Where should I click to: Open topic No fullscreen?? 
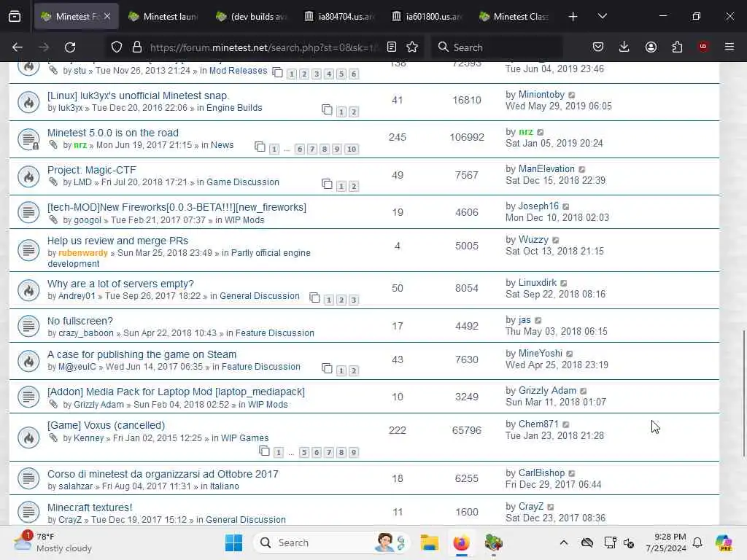tap(80, 321)
